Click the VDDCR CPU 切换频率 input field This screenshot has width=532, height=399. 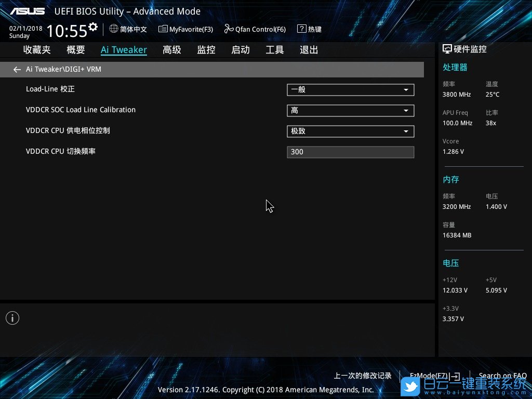click(350, 152)
